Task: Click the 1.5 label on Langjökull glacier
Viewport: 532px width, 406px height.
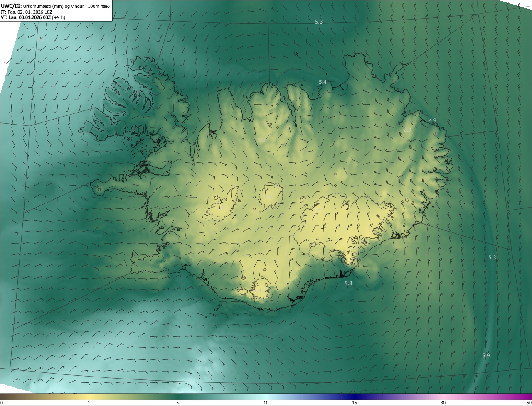Action: tap(221, 207)
